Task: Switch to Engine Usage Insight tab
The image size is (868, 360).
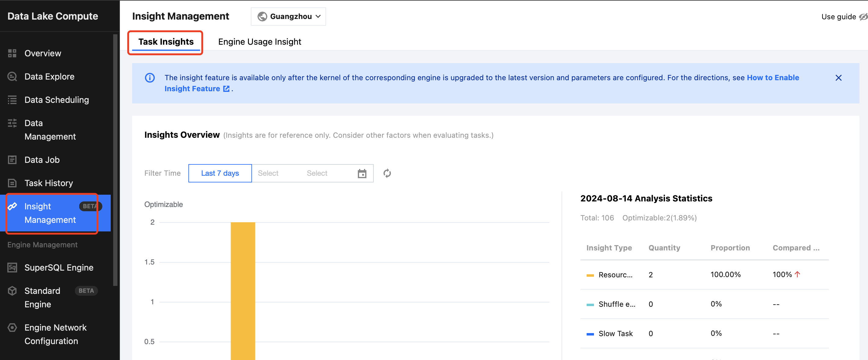Action: (x=259, y=42)
